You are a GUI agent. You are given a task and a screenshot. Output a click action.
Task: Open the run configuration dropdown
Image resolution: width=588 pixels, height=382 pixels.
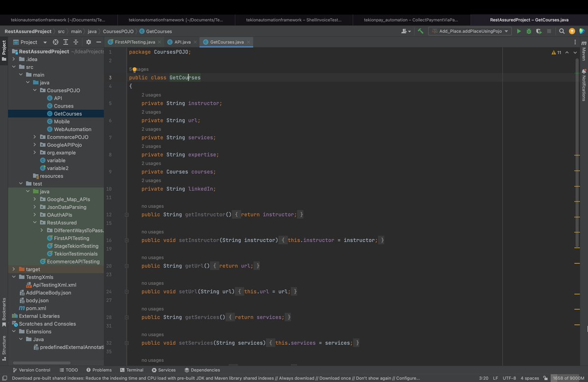tap(470, 31)
